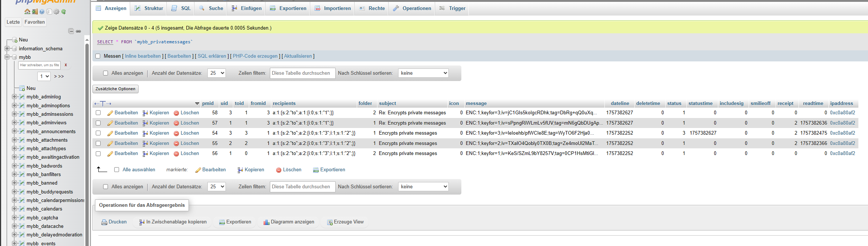Reload navigation panel with green refresh icon
Screen dimensions: 868x246
pos(64,12)
